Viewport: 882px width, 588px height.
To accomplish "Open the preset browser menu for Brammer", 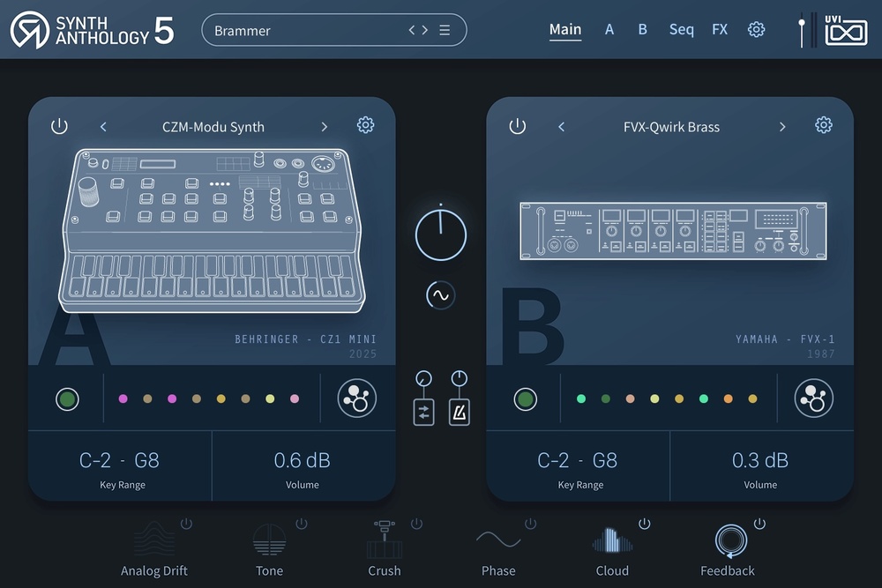I will [445, 30].
